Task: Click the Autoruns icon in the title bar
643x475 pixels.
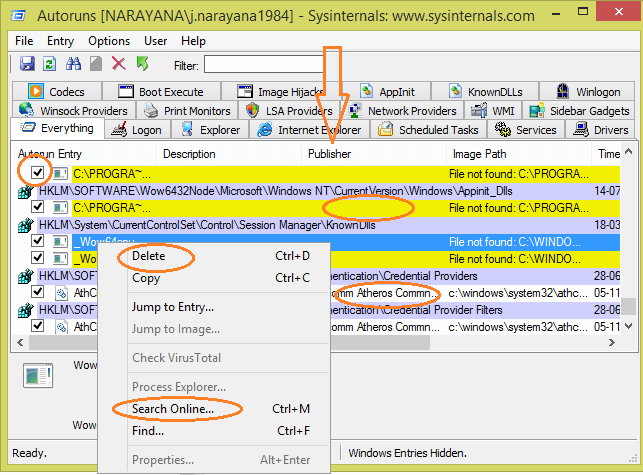Action: coord(18,16)
